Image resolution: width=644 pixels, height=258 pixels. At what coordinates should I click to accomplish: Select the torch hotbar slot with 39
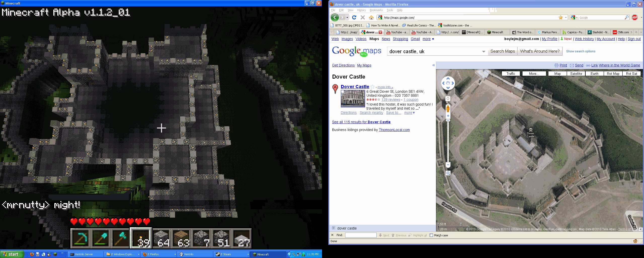[x=141, y=238]
